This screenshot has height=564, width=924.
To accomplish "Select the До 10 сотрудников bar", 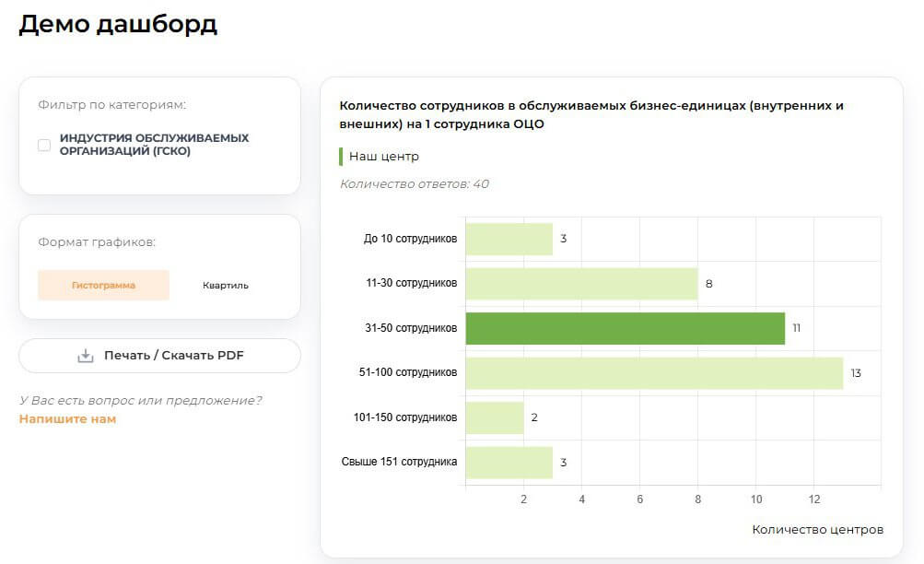I will click(507, 238).
